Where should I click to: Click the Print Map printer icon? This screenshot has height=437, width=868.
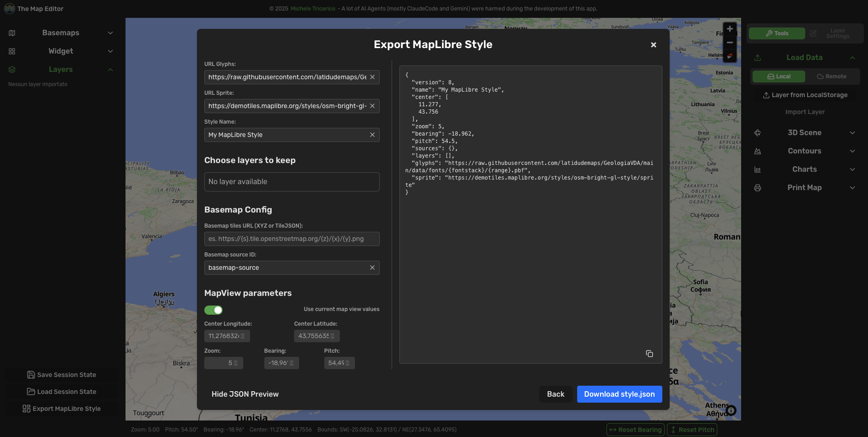(x=758, y=187)
